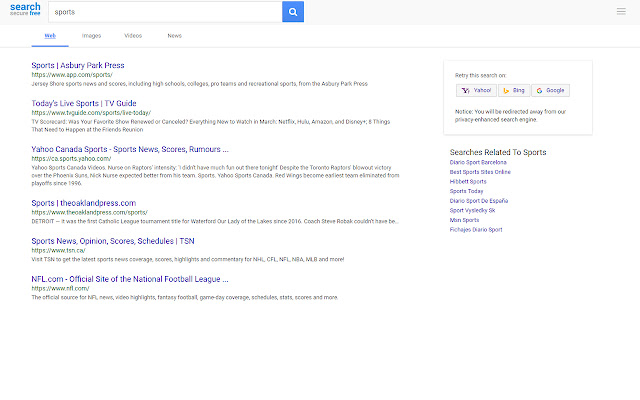Screen dimensions: 640x400
Task: Click the https://www.nfl.com/ URL
Action: (x=60, y=289)
